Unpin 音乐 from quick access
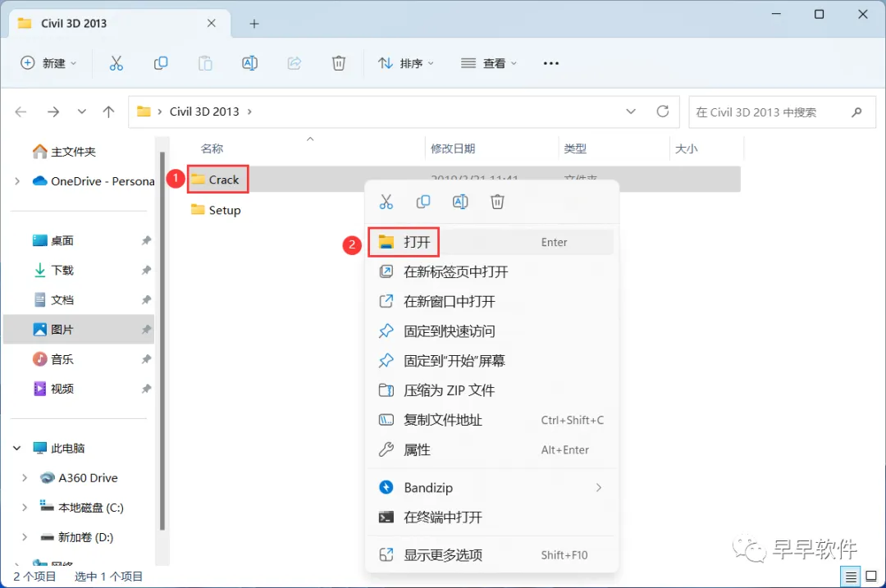The image size is (886, 588). click(146, 359)
